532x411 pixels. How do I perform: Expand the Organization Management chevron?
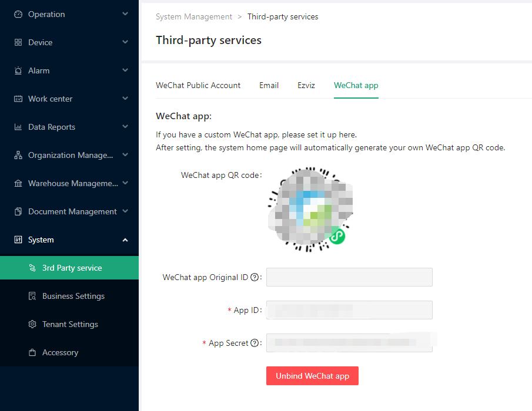tap(125, 155)
